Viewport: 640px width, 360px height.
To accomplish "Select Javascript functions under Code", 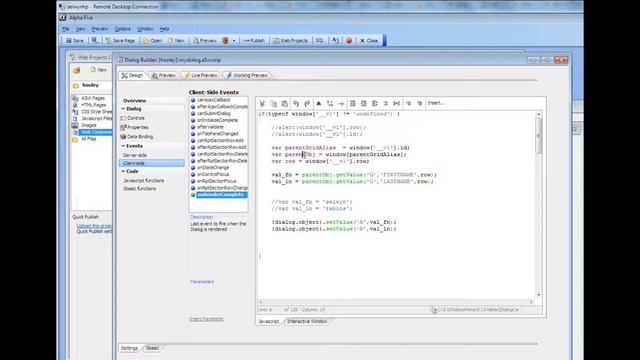I will click(143, 180).
